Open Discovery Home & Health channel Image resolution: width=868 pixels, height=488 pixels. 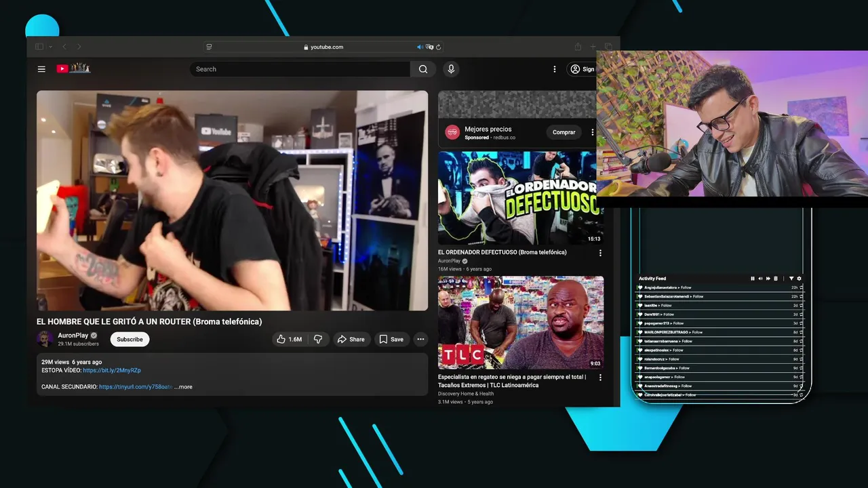click(x=466, y=394)
